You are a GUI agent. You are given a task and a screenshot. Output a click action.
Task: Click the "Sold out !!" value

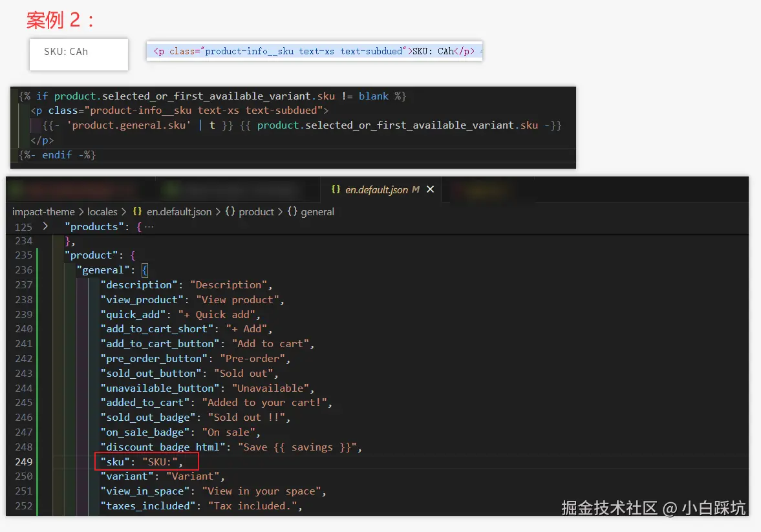click(x=246, y=418)
